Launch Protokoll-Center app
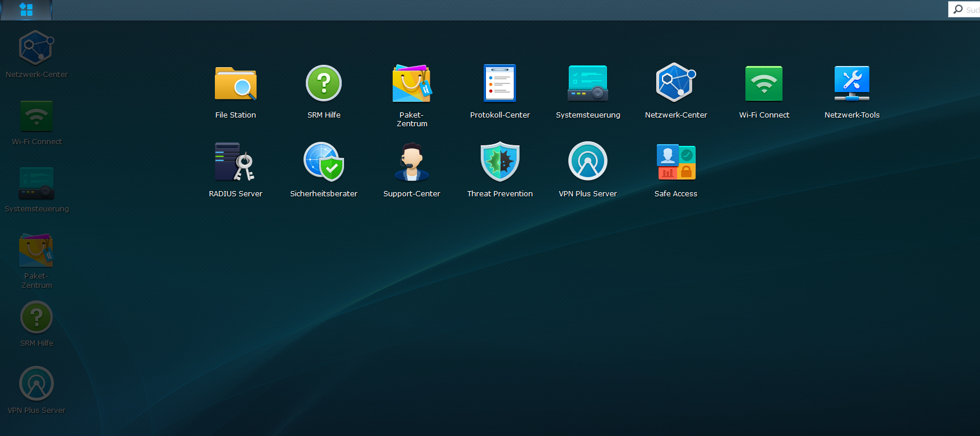This screenshot has height=436, width=980. click(499, 85)
